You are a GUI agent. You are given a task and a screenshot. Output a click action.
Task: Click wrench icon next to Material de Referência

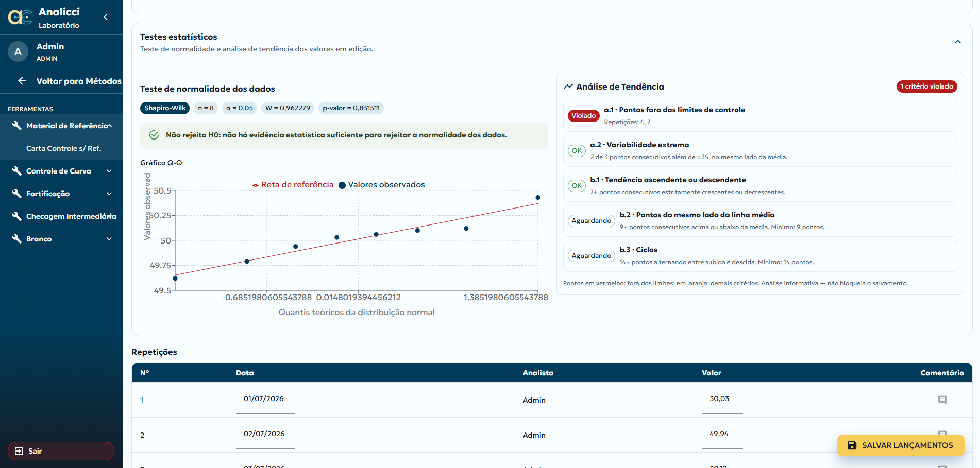(17, 126)
